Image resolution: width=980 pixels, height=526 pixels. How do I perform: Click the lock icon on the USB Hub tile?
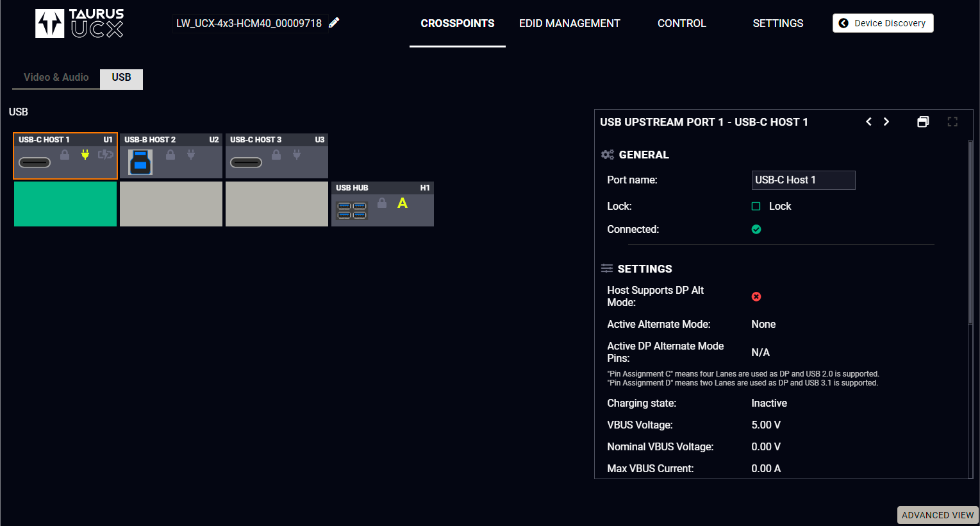(382, 203)
